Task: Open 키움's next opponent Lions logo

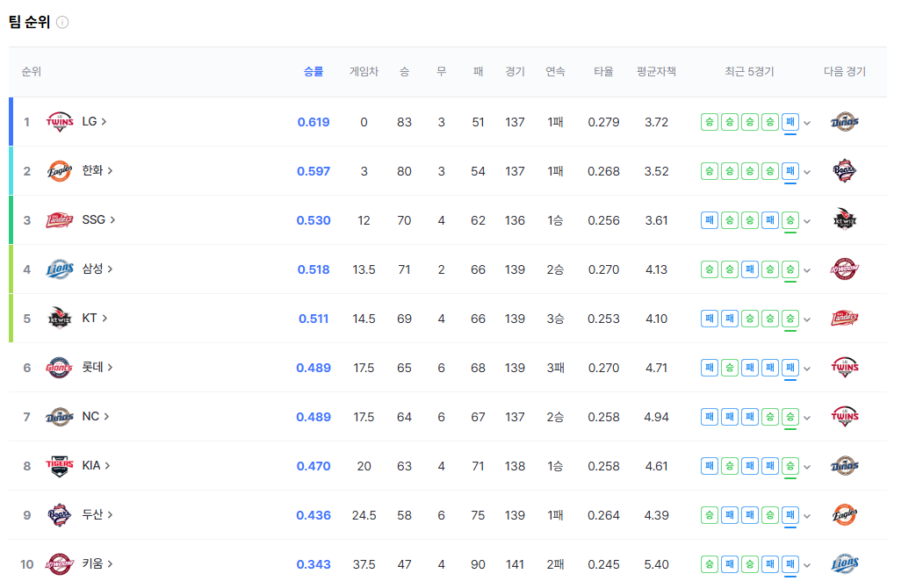Action: pos(844,564)
